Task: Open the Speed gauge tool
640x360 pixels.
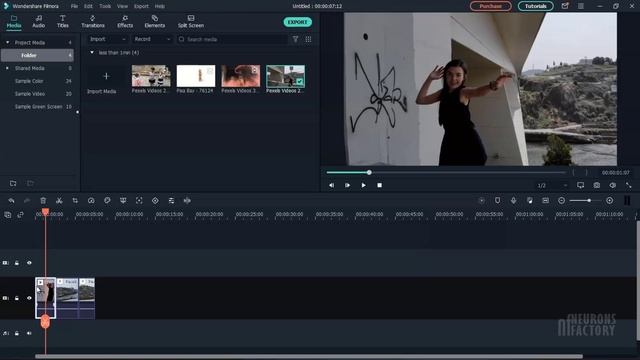Action: tap(91, 200)
